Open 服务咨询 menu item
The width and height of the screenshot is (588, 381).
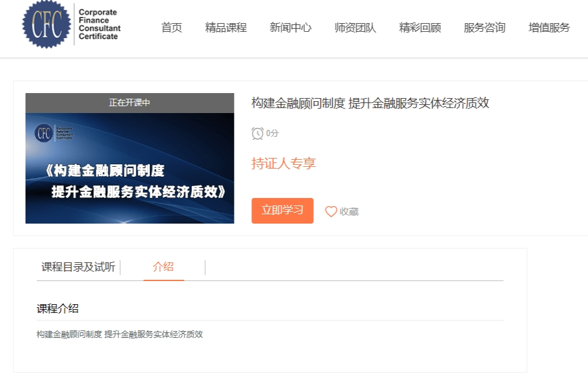point(484,27)
